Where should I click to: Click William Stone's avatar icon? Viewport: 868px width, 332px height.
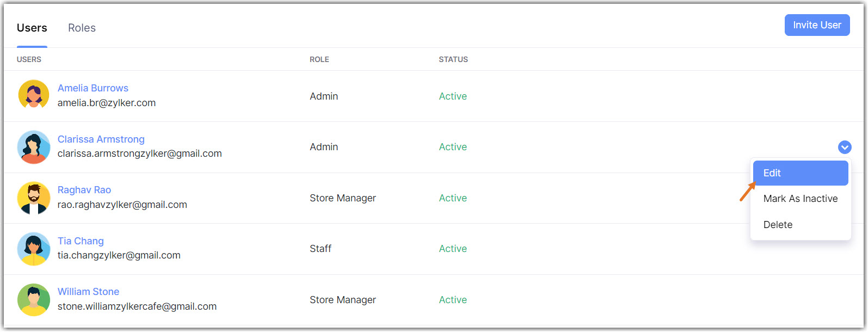pyautogui.click(x=34, y=300)
